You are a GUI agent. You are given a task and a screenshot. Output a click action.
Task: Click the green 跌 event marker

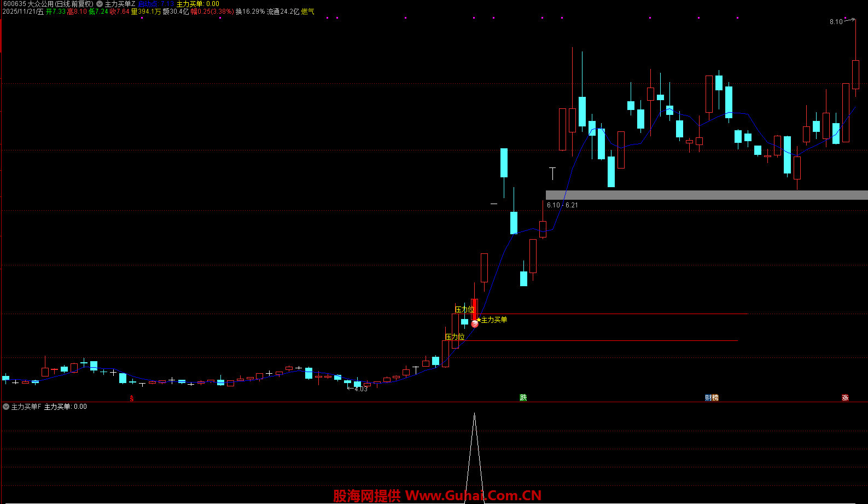click(523, 398)
